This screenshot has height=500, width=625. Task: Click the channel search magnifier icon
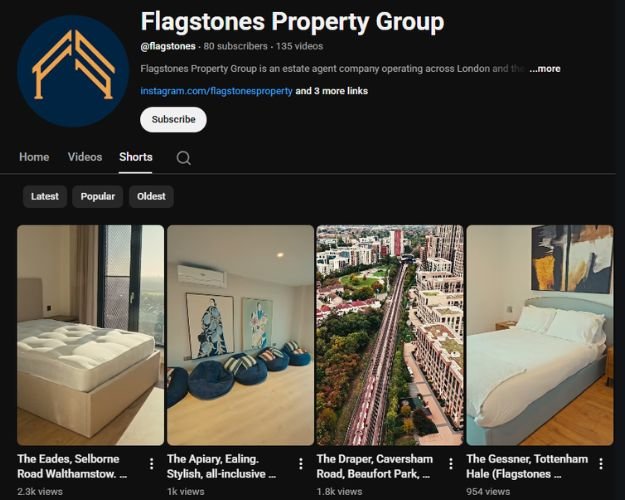click(183, 158)
